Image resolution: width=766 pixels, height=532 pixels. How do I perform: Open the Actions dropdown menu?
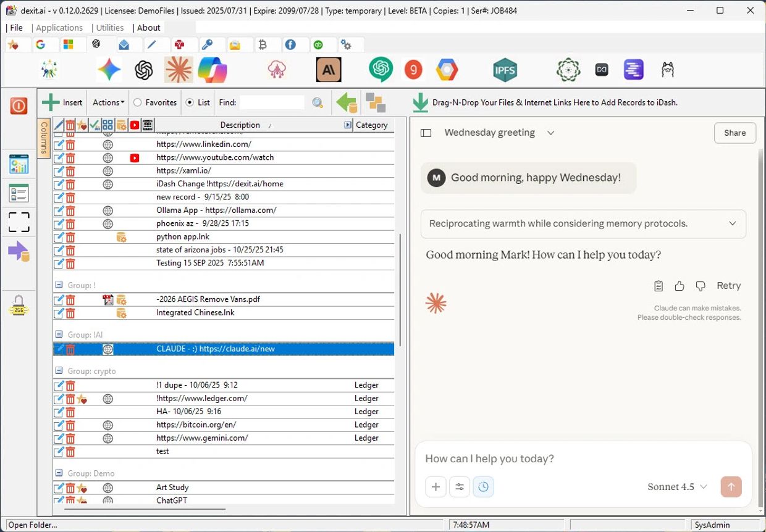108,102
